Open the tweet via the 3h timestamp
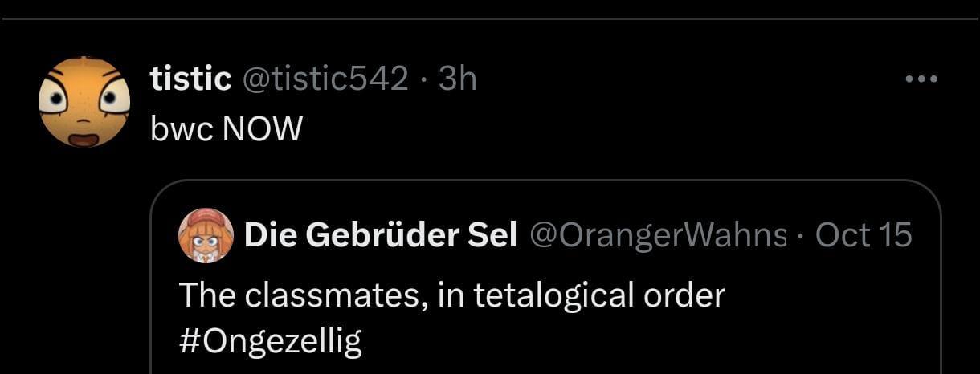 [x=458, y=79]
